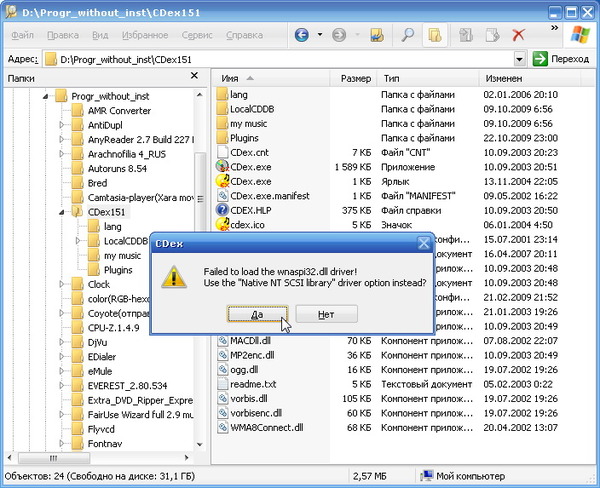The height and width of the screenshot is (488, 600).
Task: Select the readme.txt file icon
Action: click(x=222, y=384)
